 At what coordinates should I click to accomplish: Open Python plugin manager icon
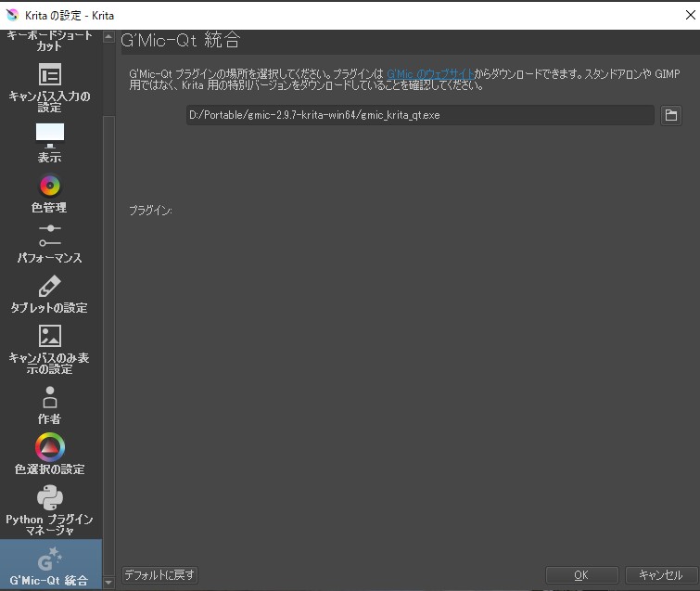point(50,497)
